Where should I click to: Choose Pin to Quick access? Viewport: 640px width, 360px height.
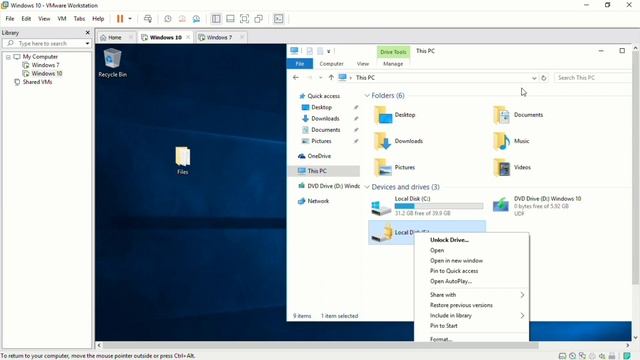coord(453,271)
